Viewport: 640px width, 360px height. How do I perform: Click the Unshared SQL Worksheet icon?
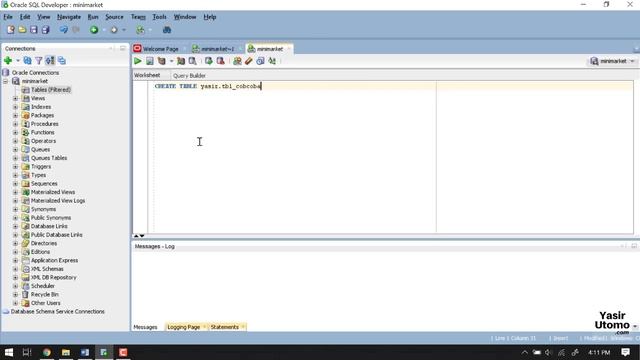(x=237, y=61)
